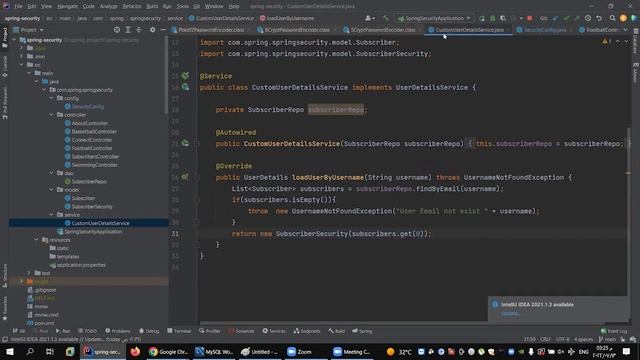Viewport: 640px width, 360px height.
Task: Open FootballController in project tree
Action: point(91,148)
